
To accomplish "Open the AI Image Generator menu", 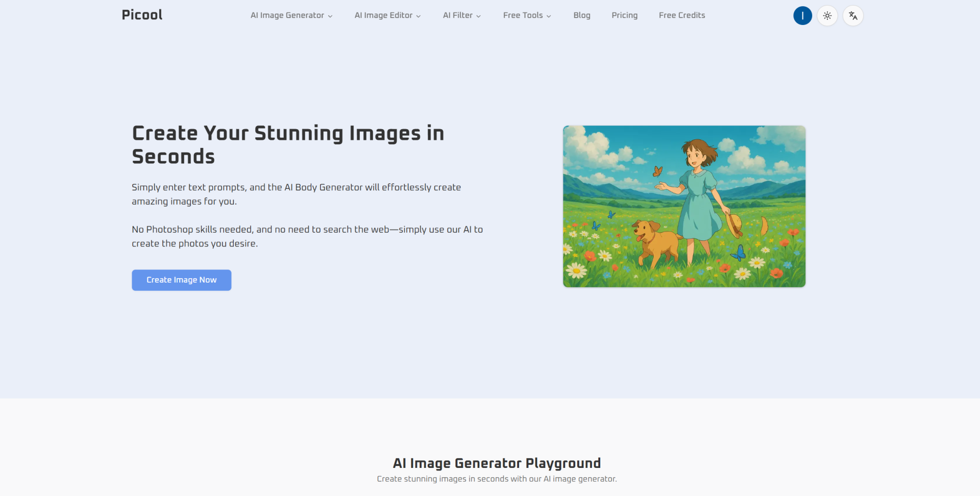I will [x=287, y=15].
